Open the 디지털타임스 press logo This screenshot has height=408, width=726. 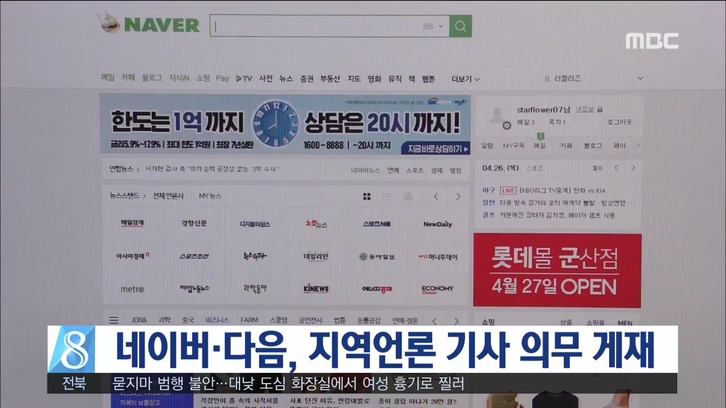(255, 224)
